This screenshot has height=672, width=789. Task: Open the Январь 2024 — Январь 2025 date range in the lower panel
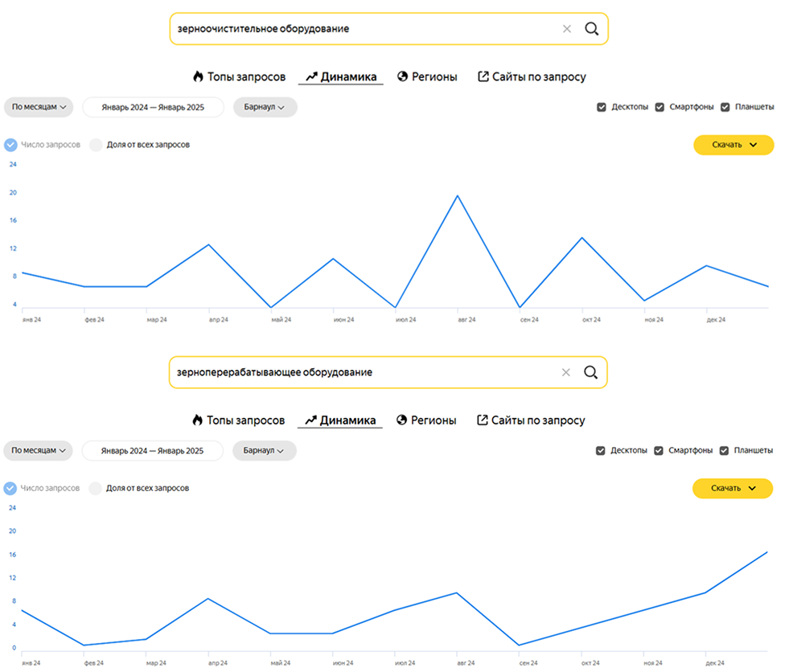[153, 451]
